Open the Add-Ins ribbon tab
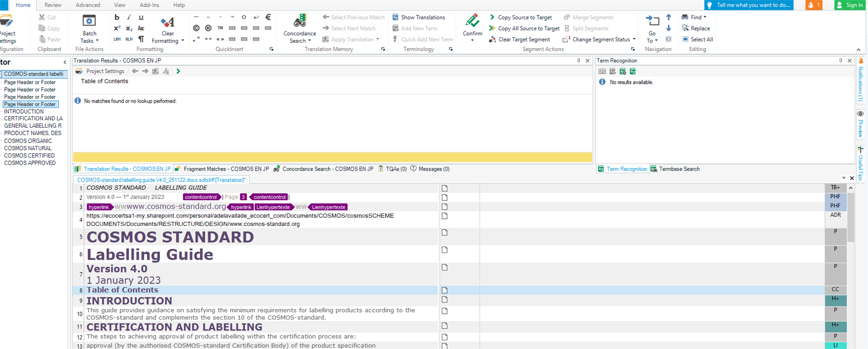The image size is (868, 349). [149, 5]
